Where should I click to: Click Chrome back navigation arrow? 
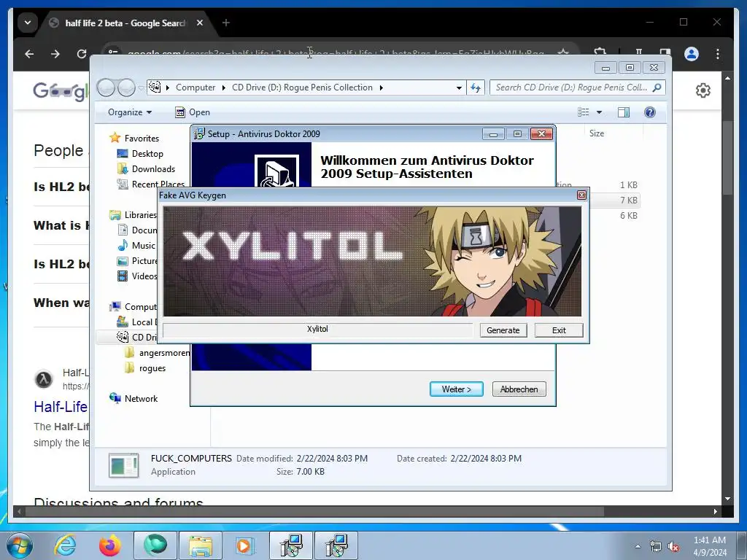(29, 54)
